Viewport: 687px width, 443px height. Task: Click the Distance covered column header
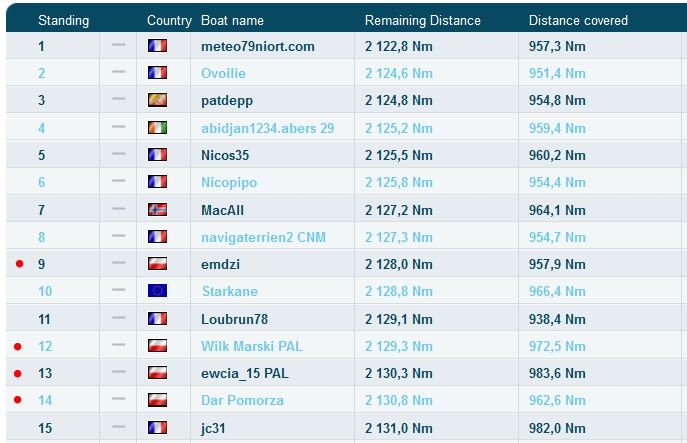pos(578,20)
